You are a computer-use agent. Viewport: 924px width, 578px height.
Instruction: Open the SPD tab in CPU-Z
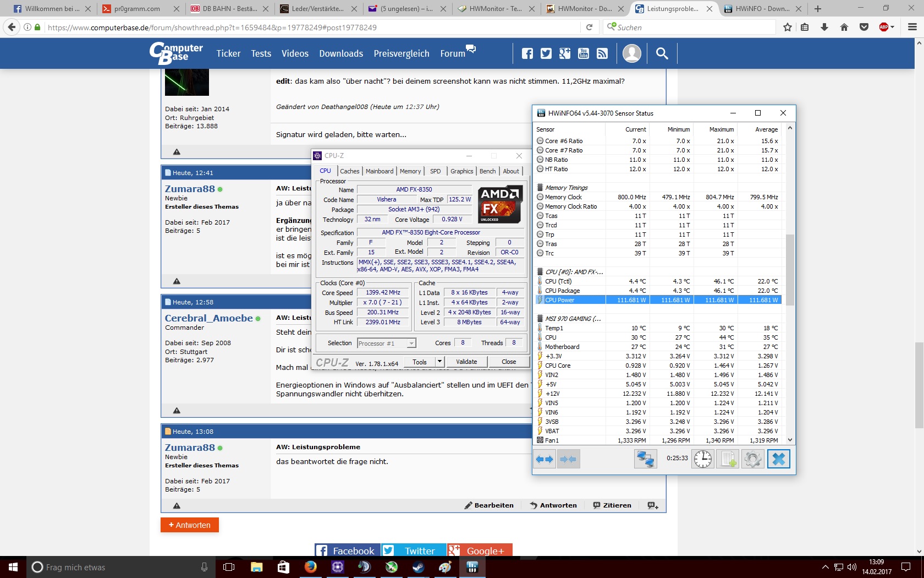pos(436,171)
